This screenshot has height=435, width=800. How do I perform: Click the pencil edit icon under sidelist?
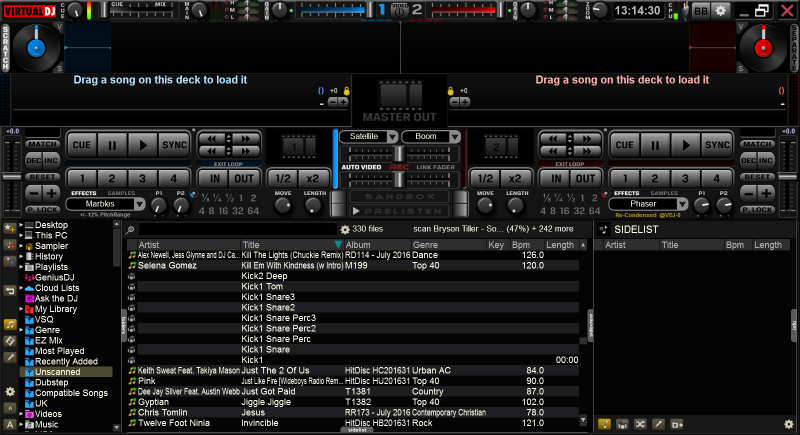pyautogui.click(x=658, y=424)
